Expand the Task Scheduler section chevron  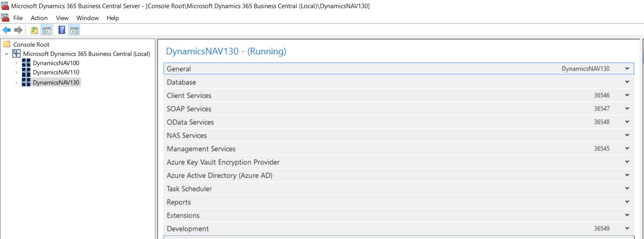[x=627, y=189]
